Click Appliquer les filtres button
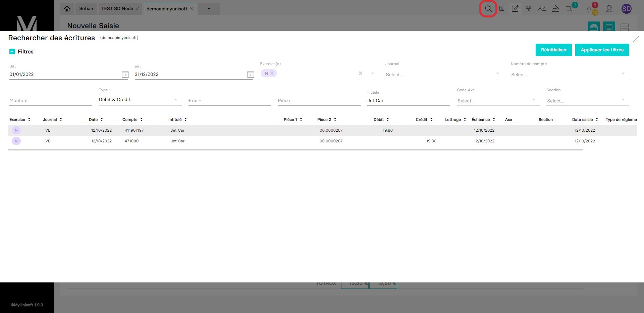 (x=602, y=50)
